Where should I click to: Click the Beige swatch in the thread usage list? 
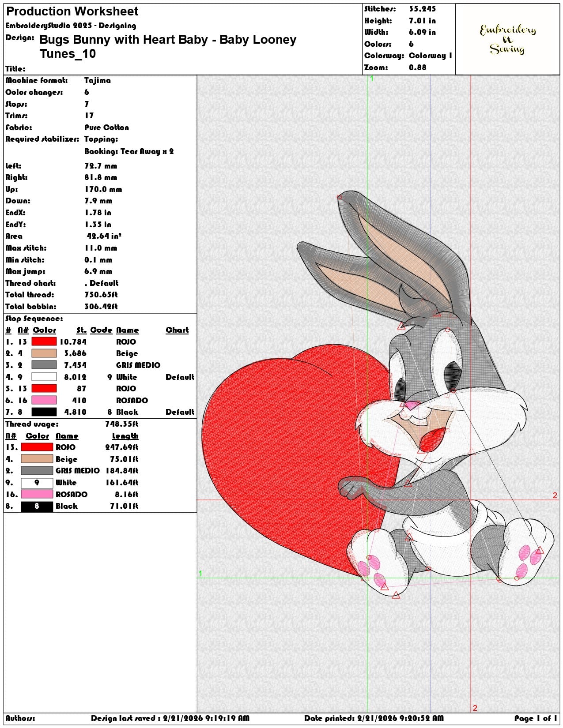(37, 459)
